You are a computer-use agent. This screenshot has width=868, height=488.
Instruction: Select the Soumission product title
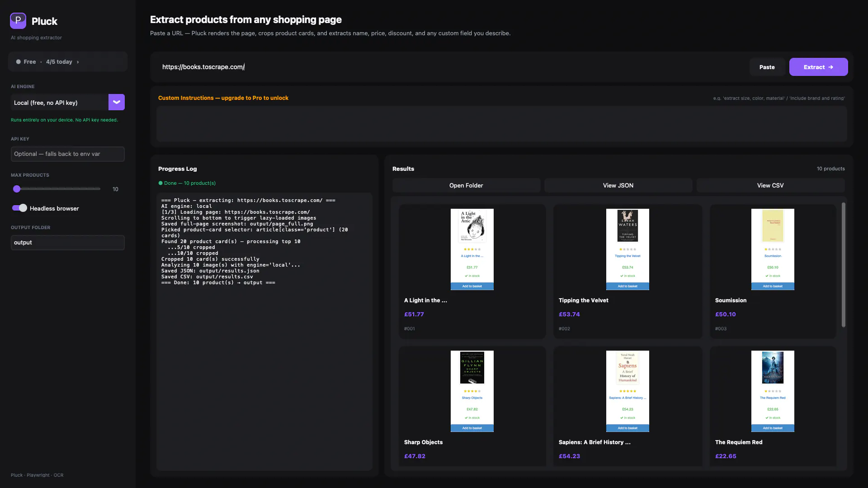[731, 300]
